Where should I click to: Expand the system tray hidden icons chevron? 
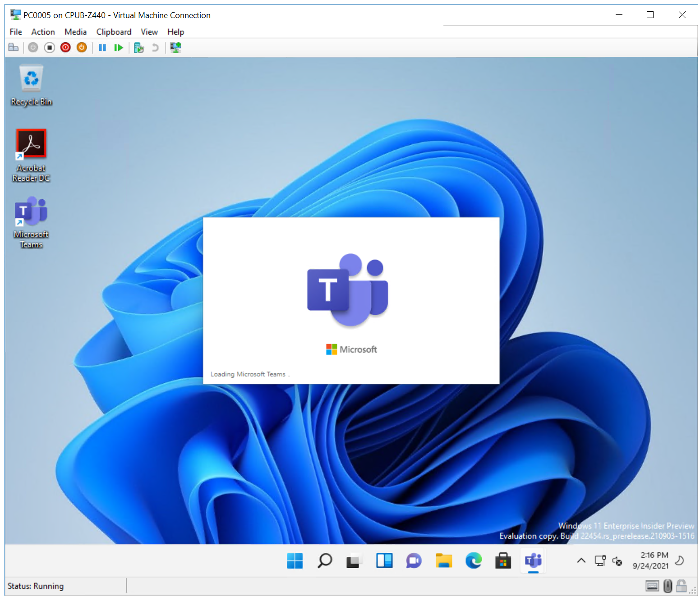pos(581,560)
